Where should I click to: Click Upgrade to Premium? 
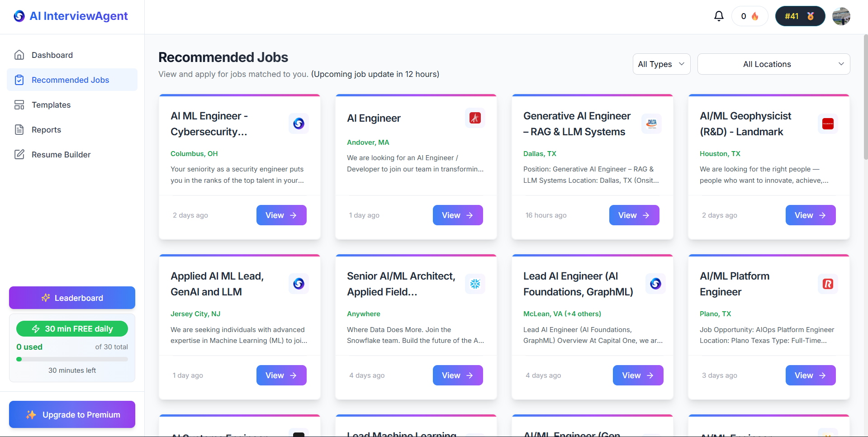coord(72,414)
